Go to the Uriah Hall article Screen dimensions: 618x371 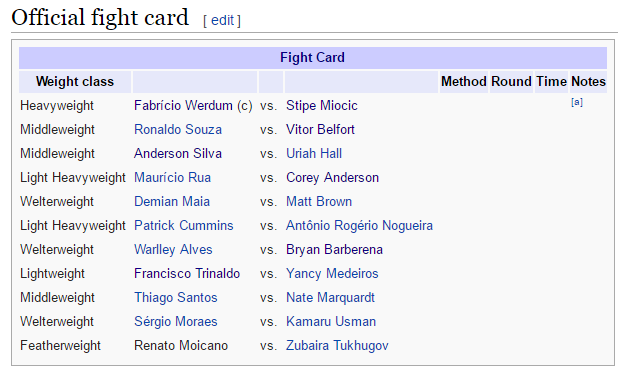pyautogui.click(x=314, y=154)
